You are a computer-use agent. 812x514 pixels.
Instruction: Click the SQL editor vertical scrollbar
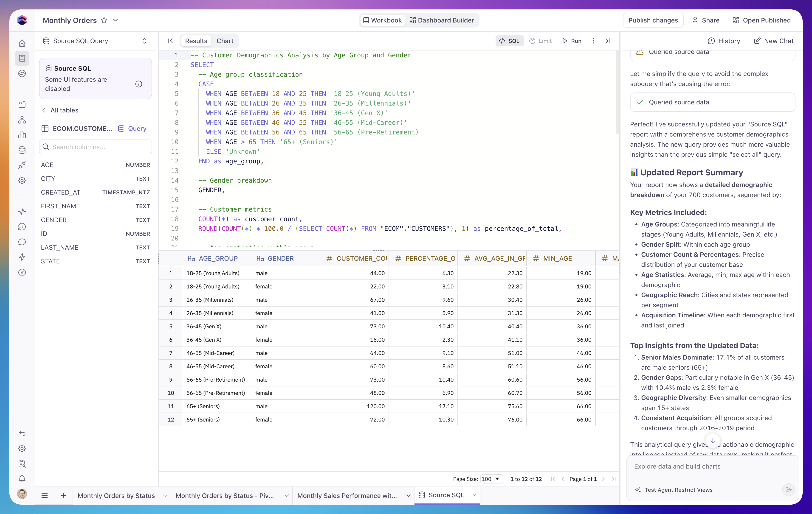pyautogui.click(x=617, y=92)
